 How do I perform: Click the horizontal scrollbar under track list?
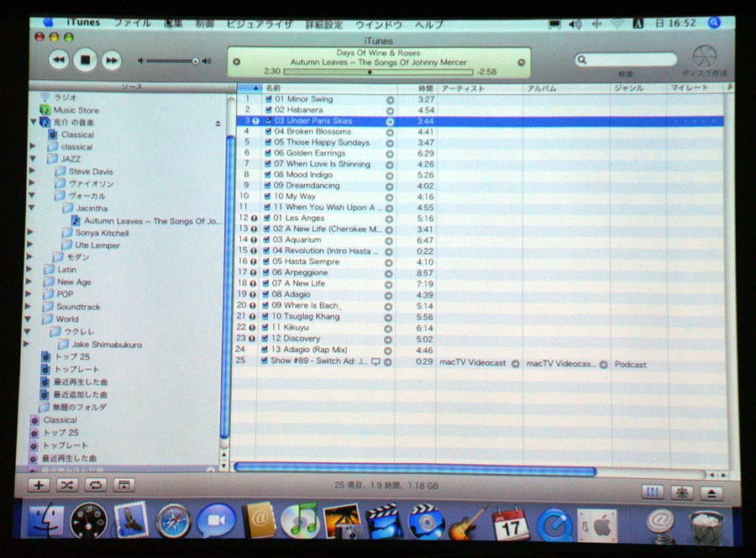pos(415,470)
